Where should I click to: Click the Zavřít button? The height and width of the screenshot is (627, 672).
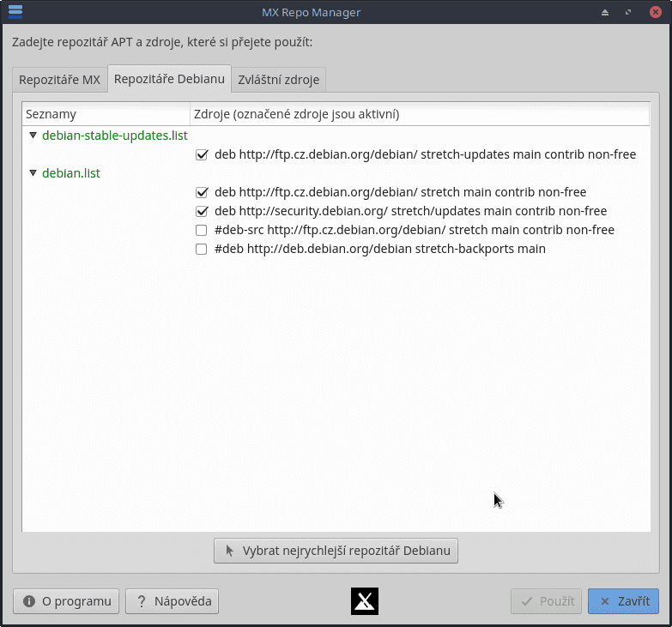623,601
